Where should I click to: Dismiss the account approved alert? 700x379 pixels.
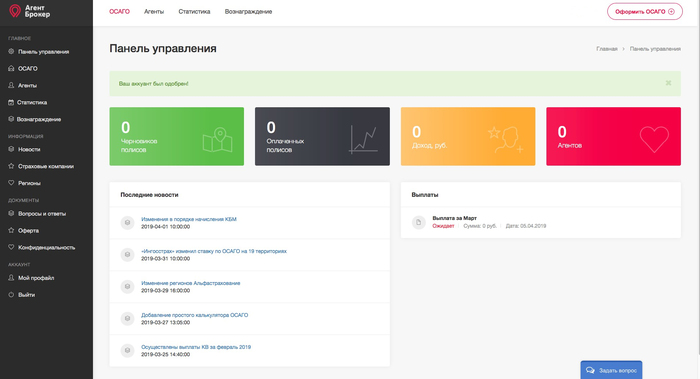point(668,83)
